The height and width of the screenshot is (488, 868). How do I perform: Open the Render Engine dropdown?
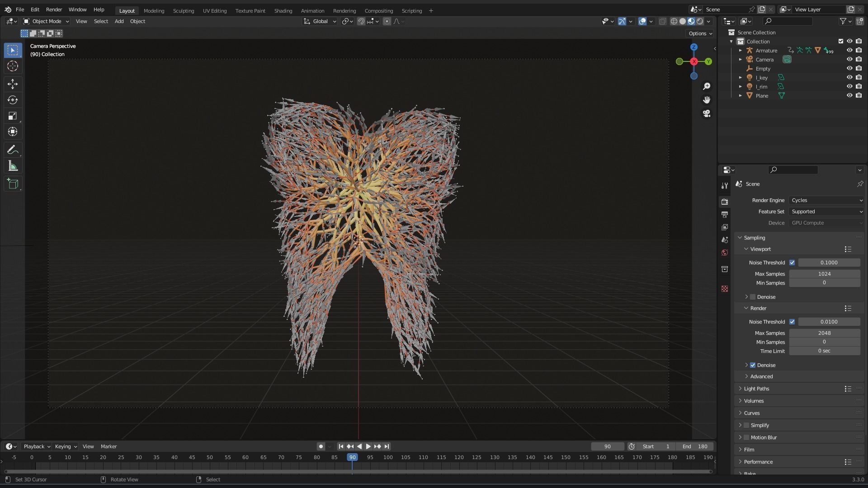click(827, 200)
